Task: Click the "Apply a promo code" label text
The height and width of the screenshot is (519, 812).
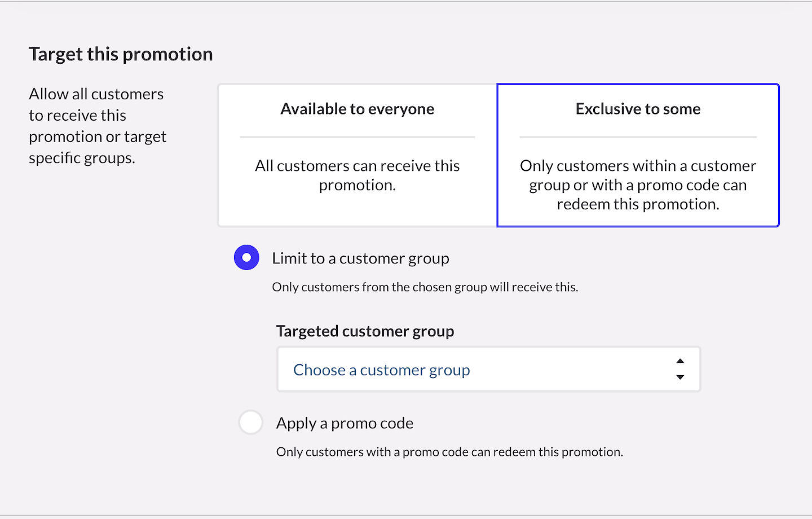Action: pyautogui.click(x=345, y=423)
